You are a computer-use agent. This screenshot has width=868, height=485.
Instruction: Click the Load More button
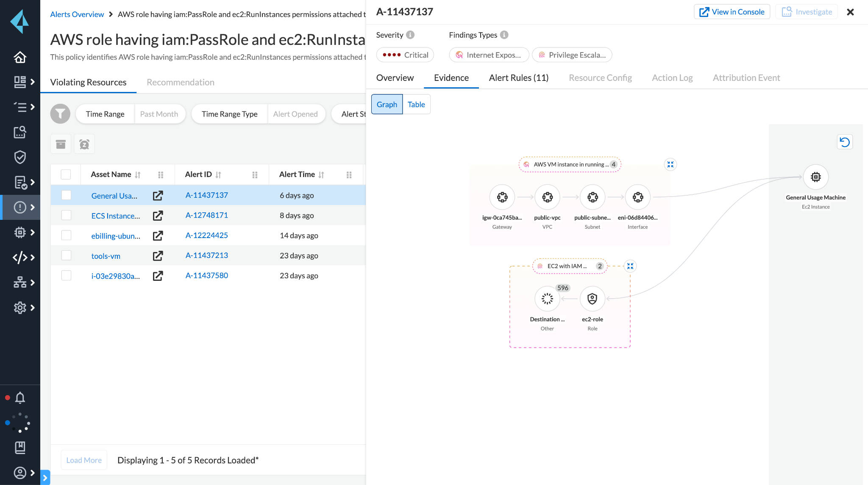[x=84, y=460]
